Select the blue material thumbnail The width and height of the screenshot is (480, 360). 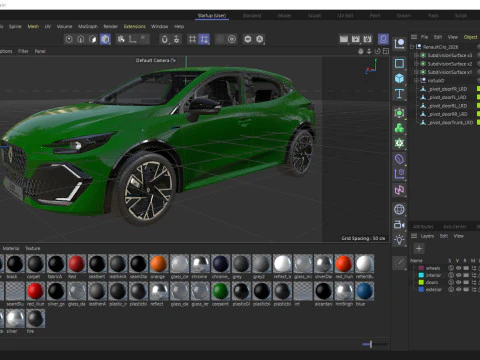[364, 291]
